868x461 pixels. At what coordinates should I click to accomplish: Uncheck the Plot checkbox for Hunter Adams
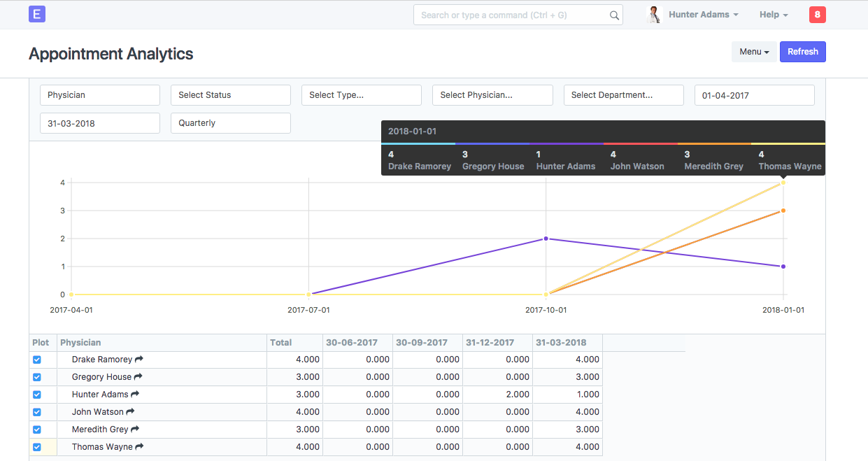tap(36, 394)
